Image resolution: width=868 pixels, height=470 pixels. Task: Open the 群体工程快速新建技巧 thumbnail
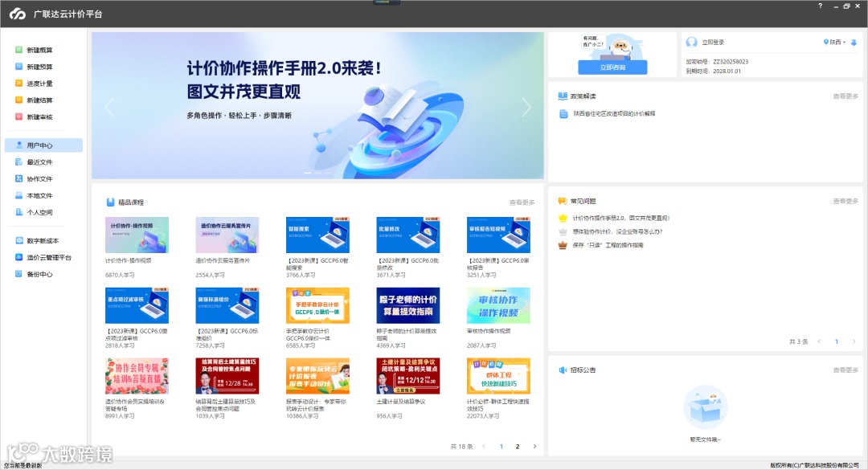(498, 376)
